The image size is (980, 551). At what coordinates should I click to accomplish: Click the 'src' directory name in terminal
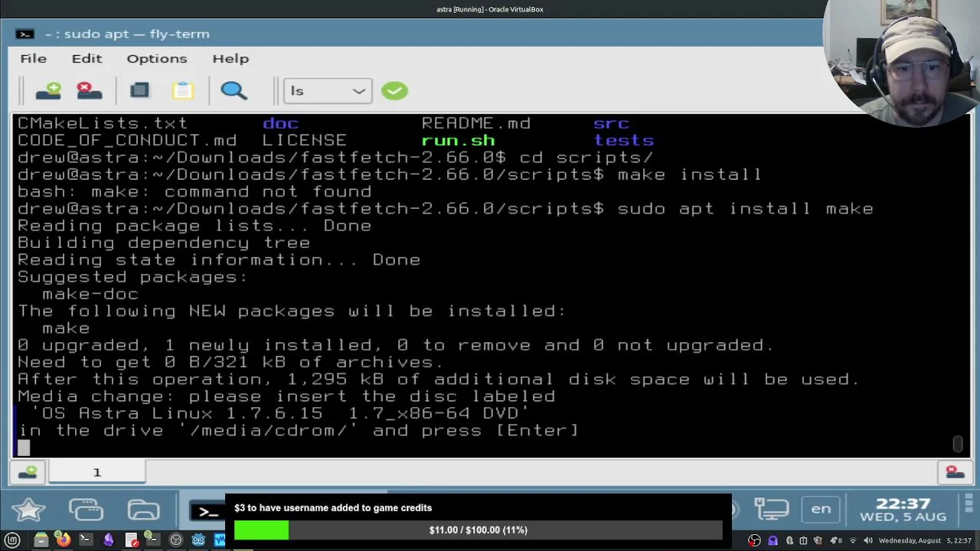coord(611,123)
